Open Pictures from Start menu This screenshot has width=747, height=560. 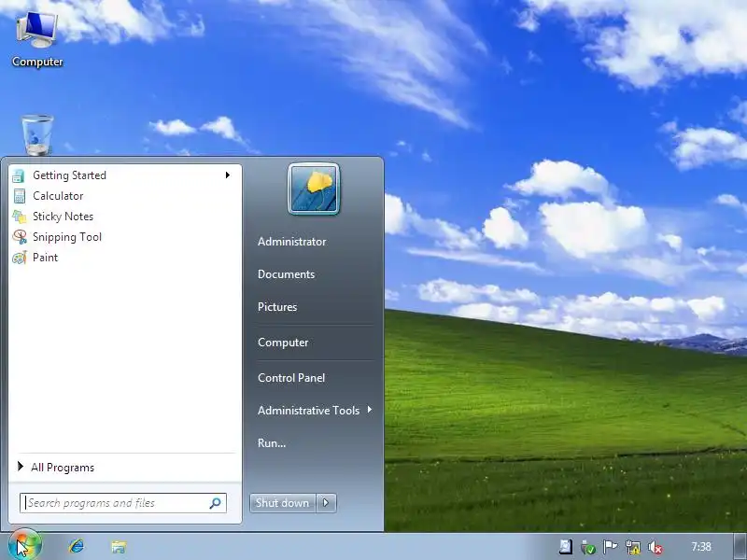click(277, 307)
